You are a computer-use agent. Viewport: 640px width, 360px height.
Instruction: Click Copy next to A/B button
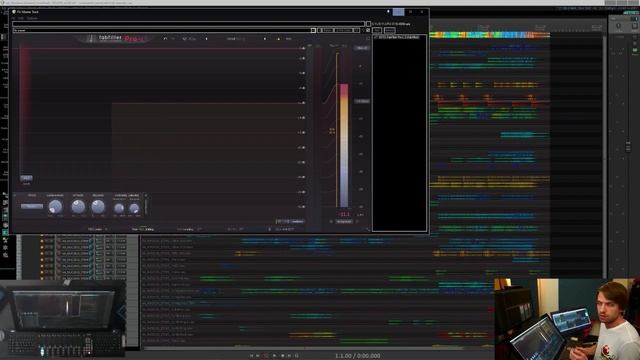point(193,39)
